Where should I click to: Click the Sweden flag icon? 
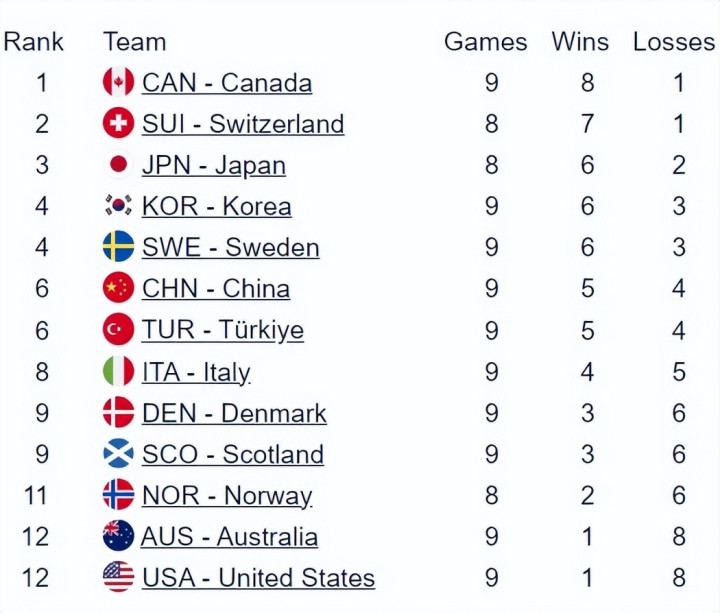coord(118,247)
